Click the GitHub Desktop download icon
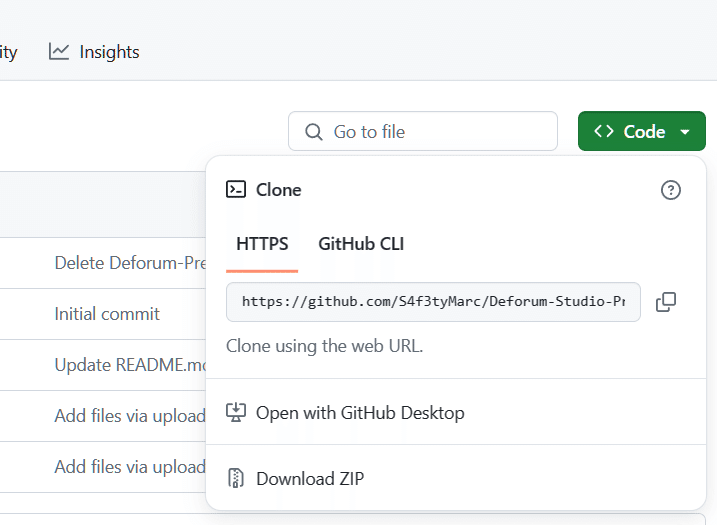This screenshot has width=717, height=525. pos(236,412)
